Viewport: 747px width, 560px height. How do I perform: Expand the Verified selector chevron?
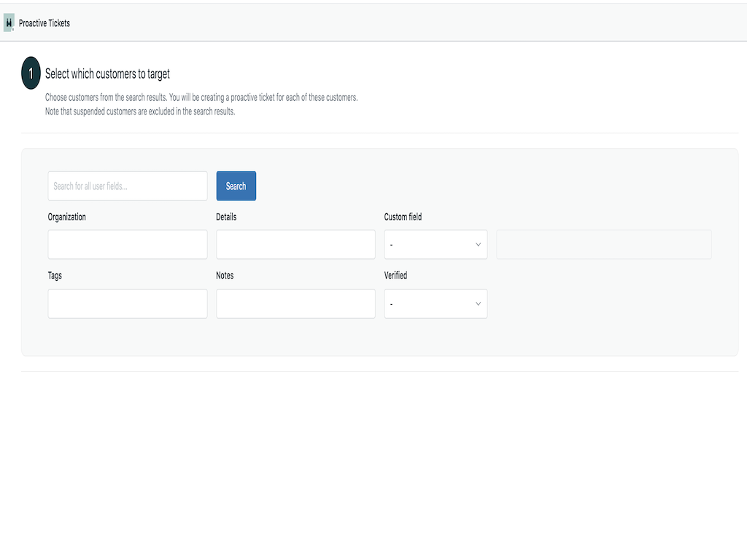[x=478, y=303]
